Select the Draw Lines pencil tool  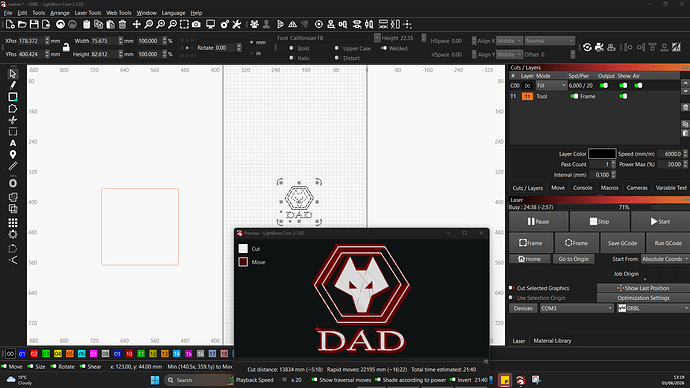click(x=13, y=85)
